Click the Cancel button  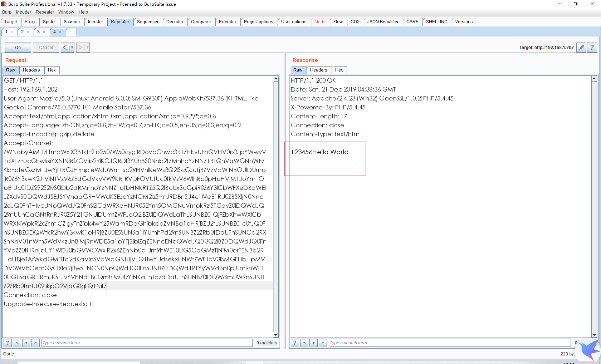pos(46,48)
